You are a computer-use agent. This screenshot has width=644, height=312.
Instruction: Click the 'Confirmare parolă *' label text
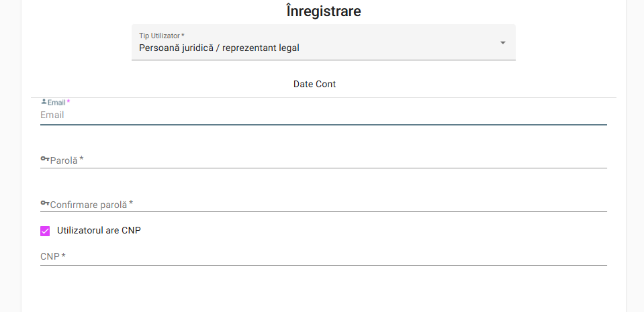point(91,204)
